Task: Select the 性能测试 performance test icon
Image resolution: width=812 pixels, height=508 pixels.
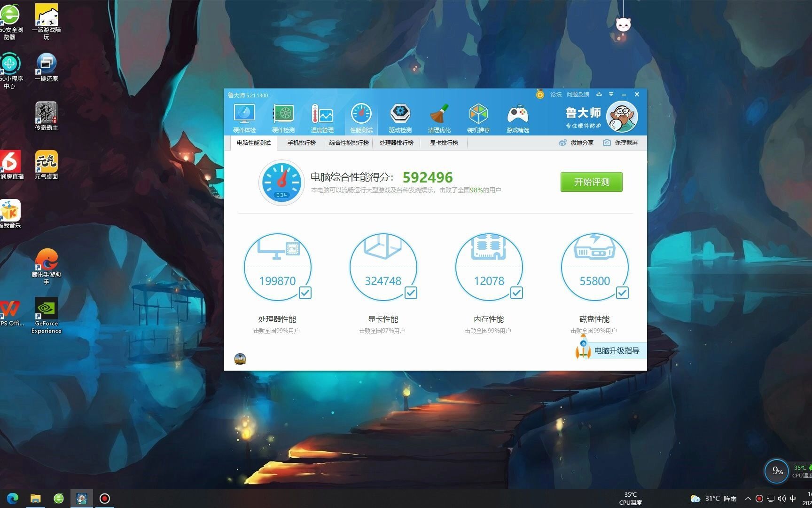Action: click(361, 119)
